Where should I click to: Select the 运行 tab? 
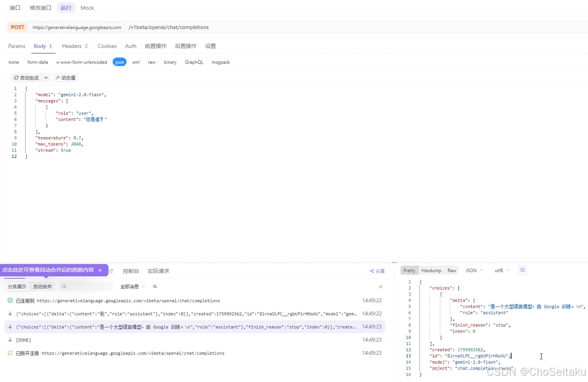pos(66,8)
